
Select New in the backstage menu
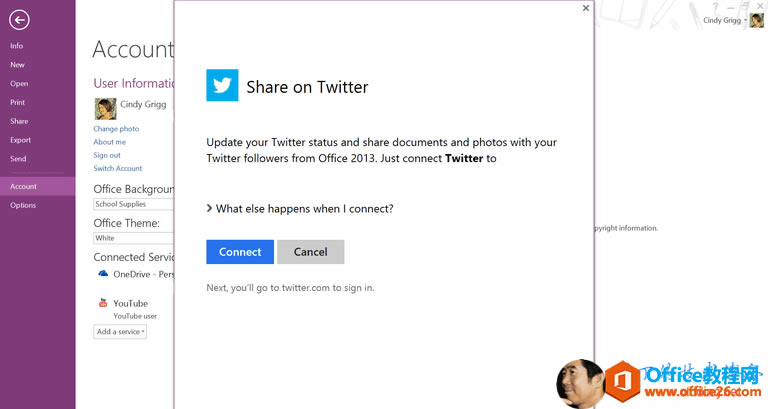coord(17,65)
